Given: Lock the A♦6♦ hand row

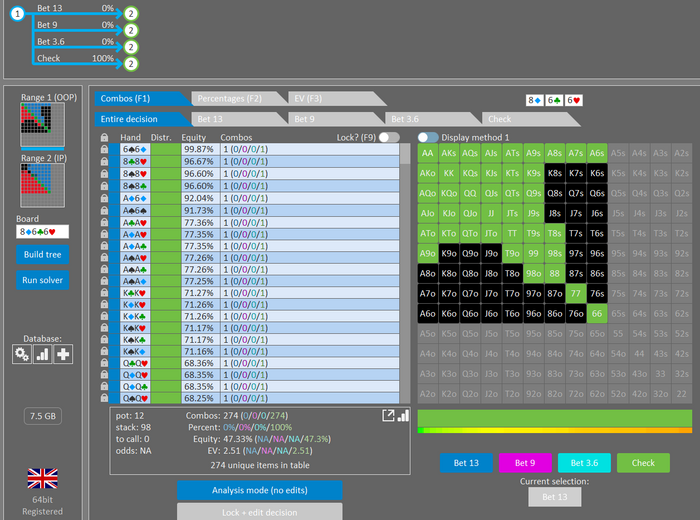Looking at the screenshot, I should 104,198.
